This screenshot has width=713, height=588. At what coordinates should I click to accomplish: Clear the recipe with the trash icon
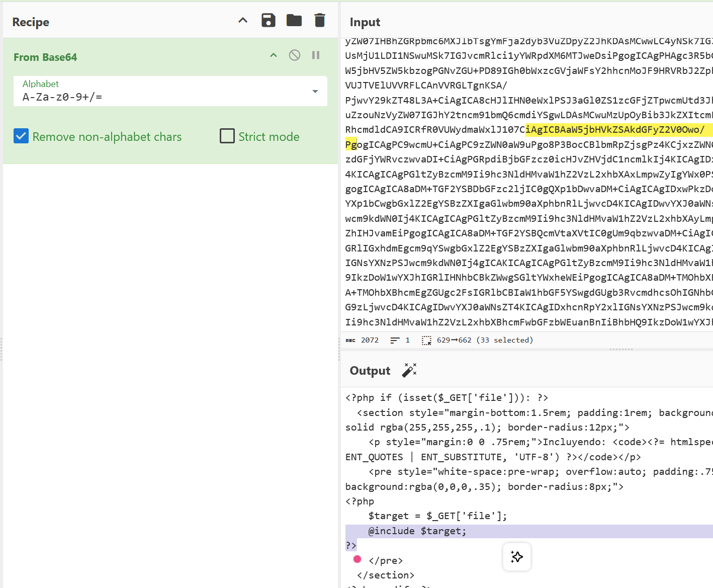[x=320, y=21]
